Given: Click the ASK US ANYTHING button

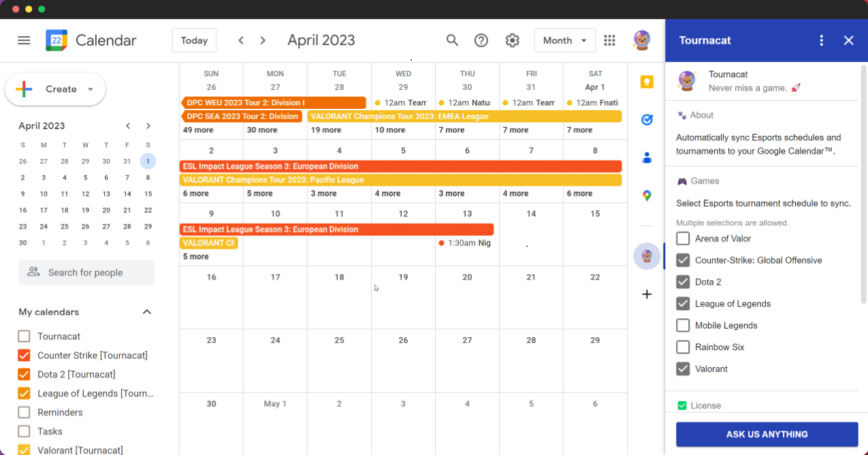Looking at the screenshot, I should [767, 434].
